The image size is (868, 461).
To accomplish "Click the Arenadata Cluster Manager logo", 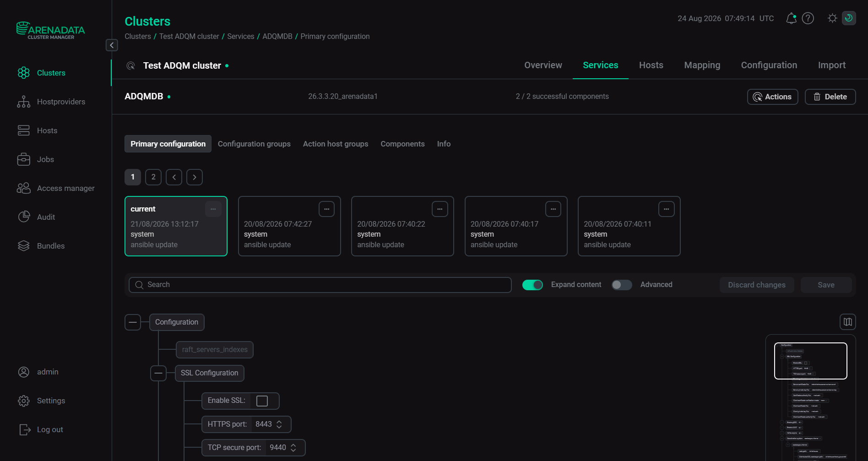I will (50, 30).
